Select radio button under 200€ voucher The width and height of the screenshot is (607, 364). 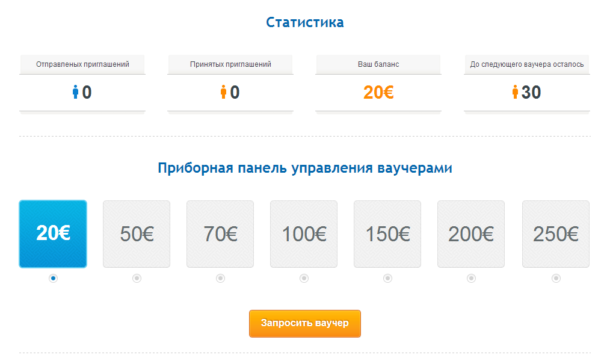point(471,278)
